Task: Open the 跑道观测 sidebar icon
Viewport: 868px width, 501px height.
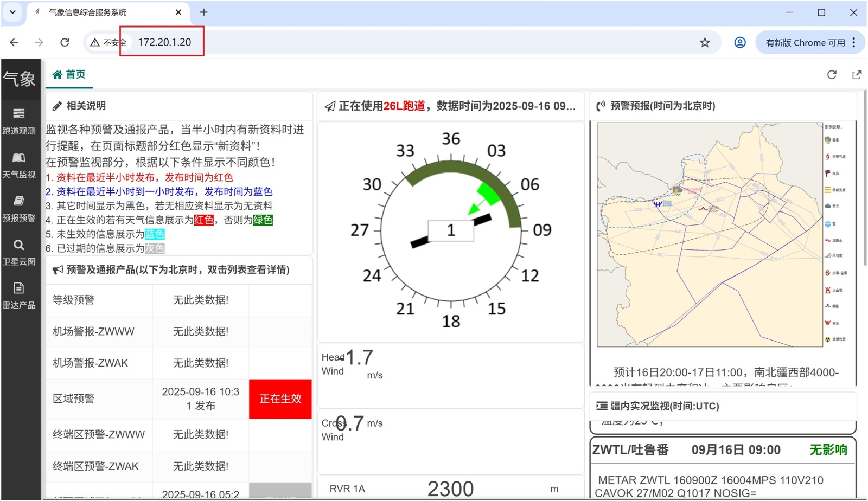Action: (19, 113)
